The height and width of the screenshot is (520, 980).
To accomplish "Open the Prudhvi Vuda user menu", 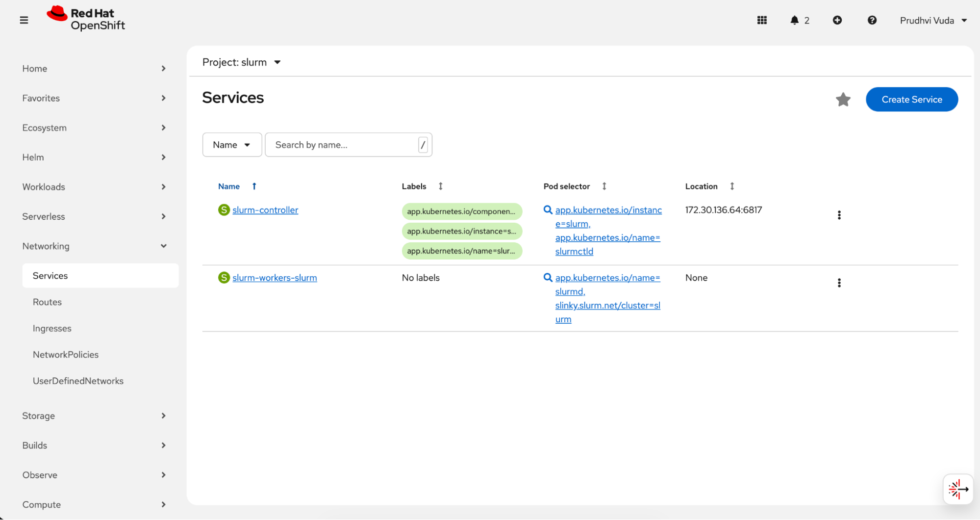I will [932, 20].
